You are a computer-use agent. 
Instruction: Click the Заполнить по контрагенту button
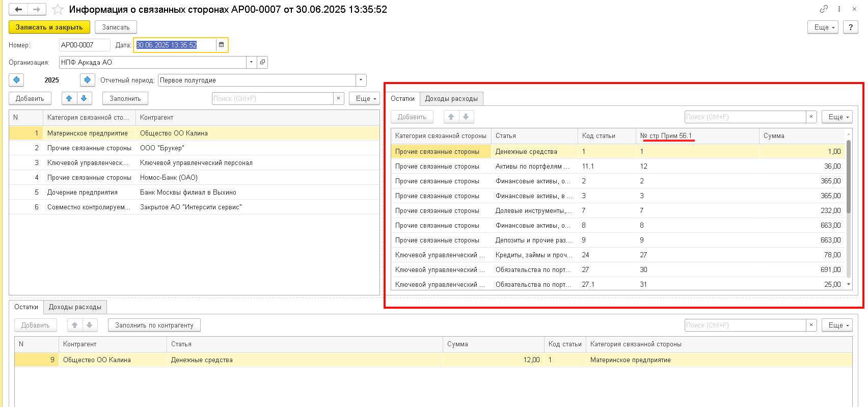click(154, 325)
